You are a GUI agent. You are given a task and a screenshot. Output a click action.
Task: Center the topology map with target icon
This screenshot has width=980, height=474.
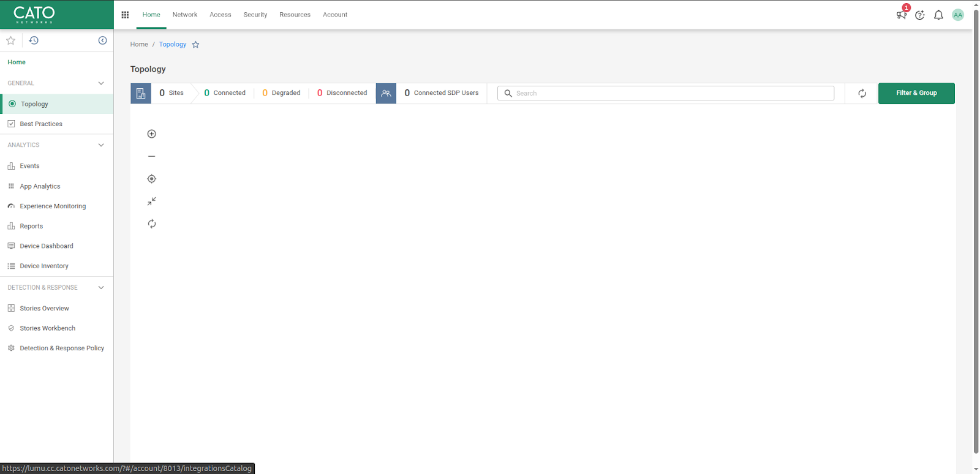152,179
